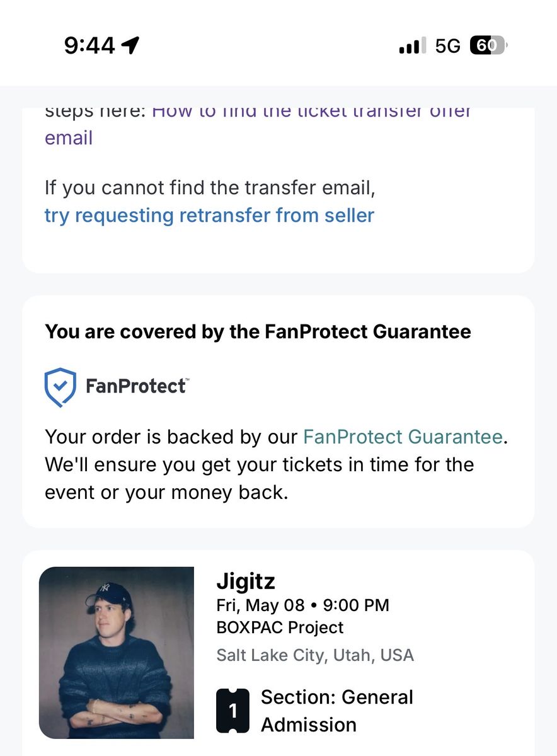Tap 'Section: General Admission' text
Screen dimensions: 557x756
click(336, 711)
